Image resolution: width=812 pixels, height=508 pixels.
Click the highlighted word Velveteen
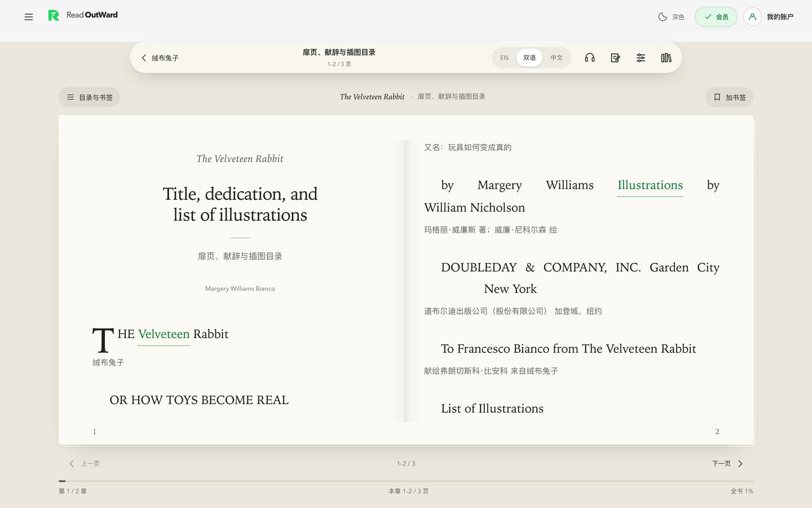[x=164, y=334]
